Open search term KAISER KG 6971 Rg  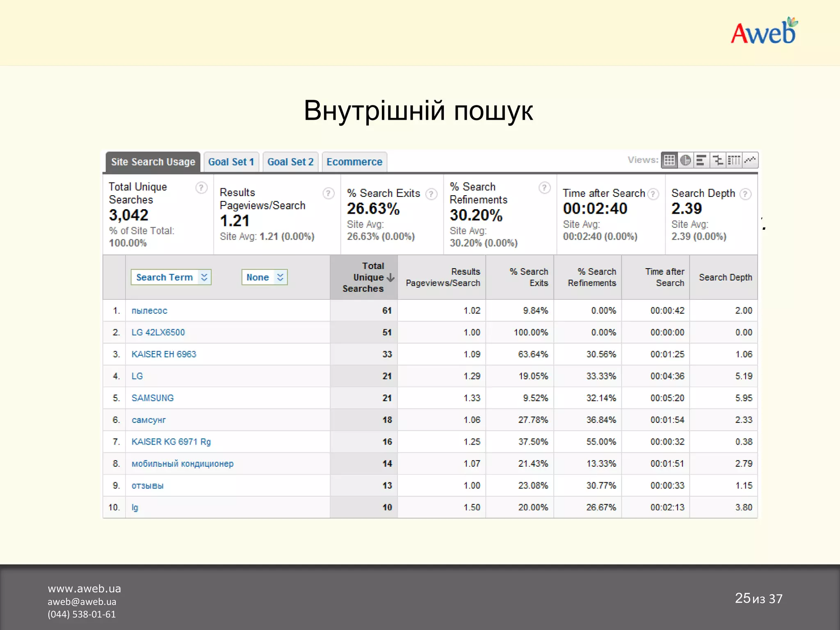tap(171, 442)
